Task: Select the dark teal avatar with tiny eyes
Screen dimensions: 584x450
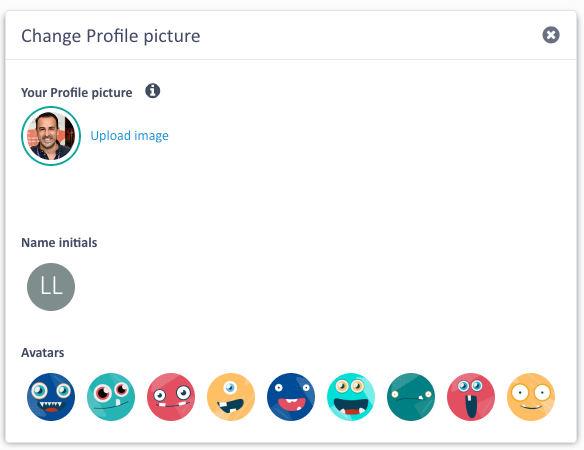Action: (411, 397)
